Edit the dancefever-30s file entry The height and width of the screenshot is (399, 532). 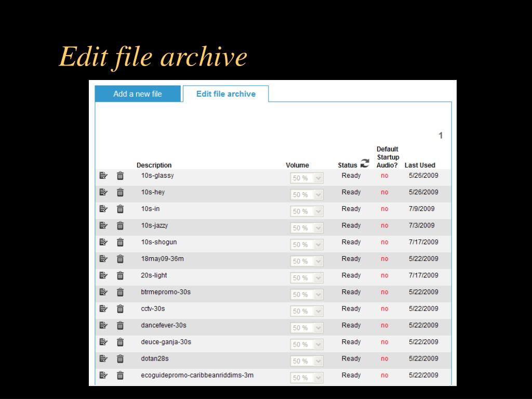click(x=103, y=325)
